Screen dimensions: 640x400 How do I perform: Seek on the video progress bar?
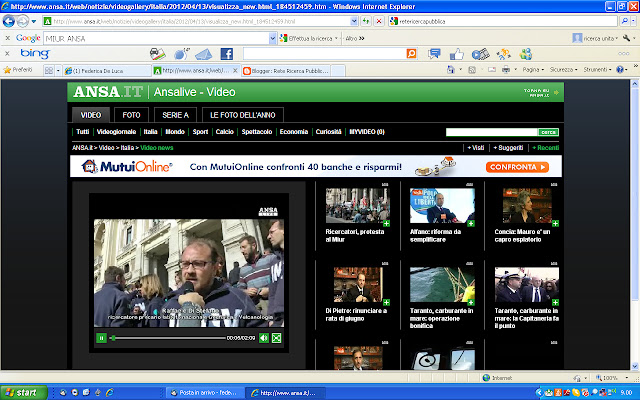tap(168, 338)
